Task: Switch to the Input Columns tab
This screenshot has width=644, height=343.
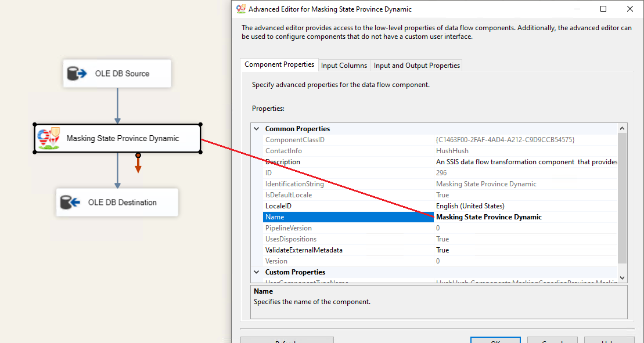Action: (344, 66)
